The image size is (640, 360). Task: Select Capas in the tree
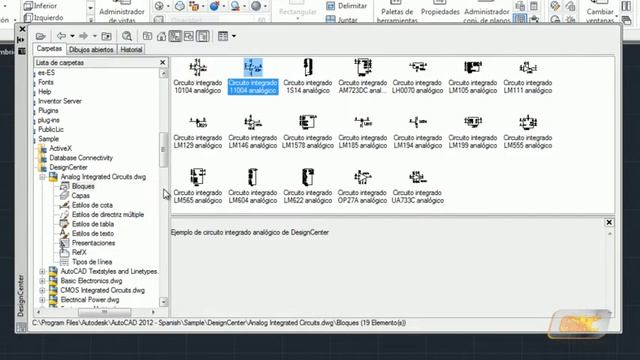click(x=80, y=196)
